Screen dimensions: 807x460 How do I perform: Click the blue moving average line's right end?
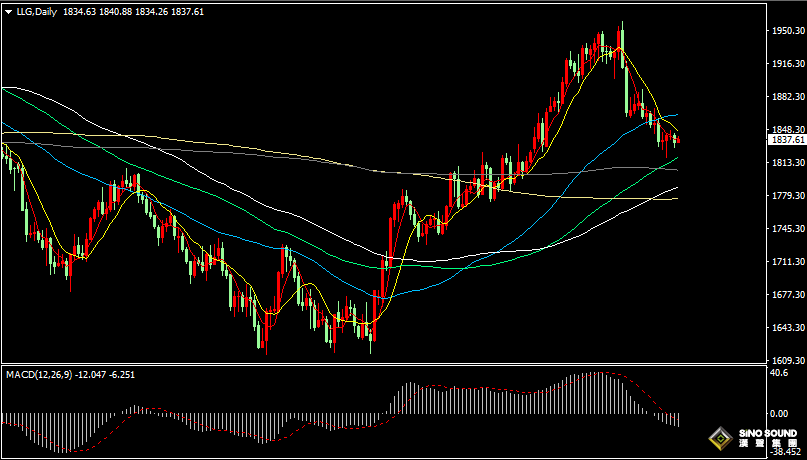pos(676,115)
